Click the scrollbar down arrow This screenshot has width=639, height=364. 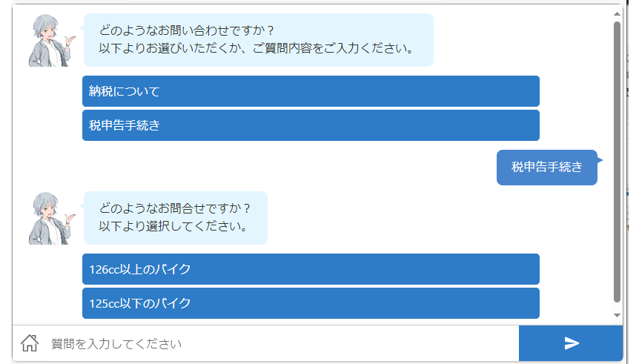tap(617, 316)
